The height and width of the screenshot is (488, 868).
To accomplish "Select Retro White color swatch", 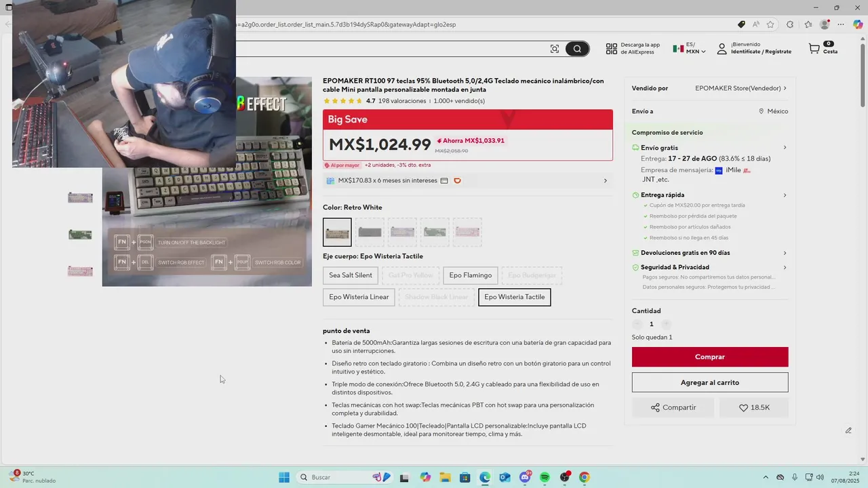I will [337, 232].
